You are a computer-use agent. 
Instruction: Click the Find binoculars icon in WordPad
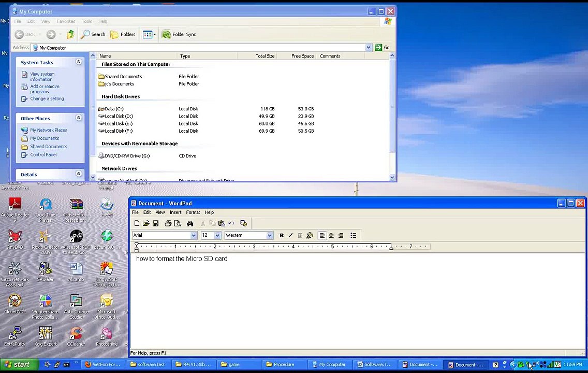(190, 223)
